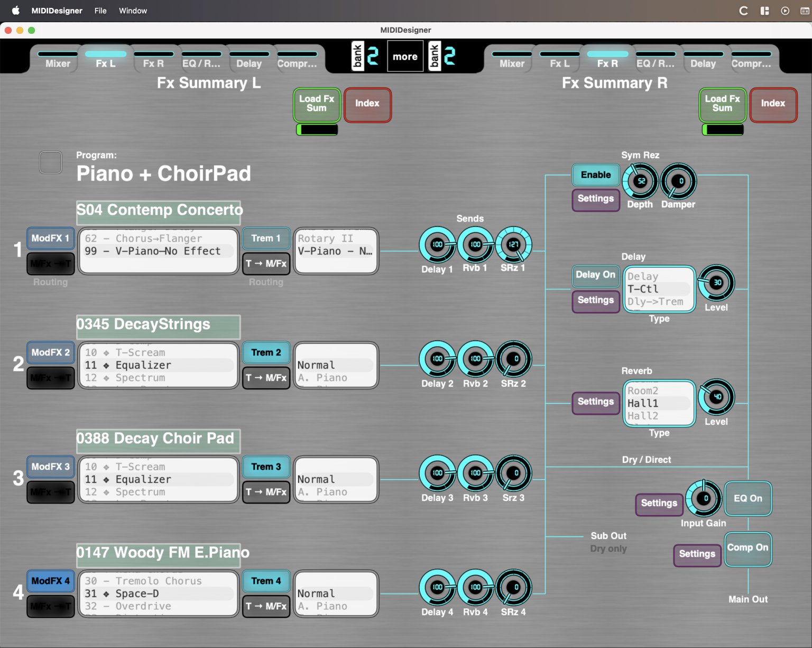Screen dimensions: 812x648
Task: Open Trem 1 type list showing Rotary II
Action: 336,251
